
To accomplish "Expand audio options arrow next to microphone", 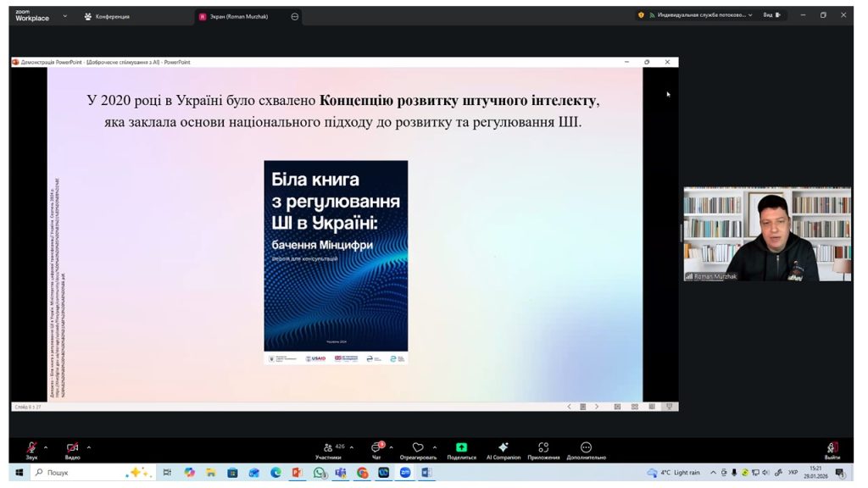I will click(46, 446).
